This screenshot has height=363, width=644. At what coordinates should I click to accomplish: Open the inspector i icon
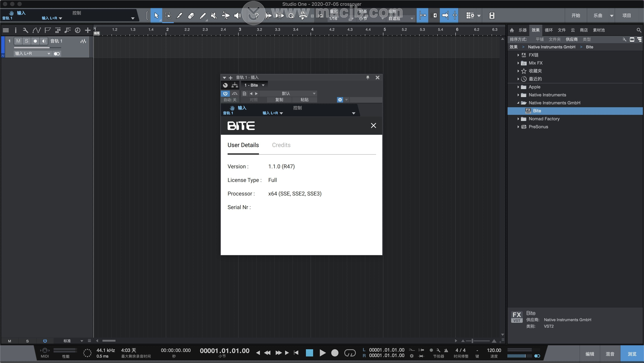(16, 30)
